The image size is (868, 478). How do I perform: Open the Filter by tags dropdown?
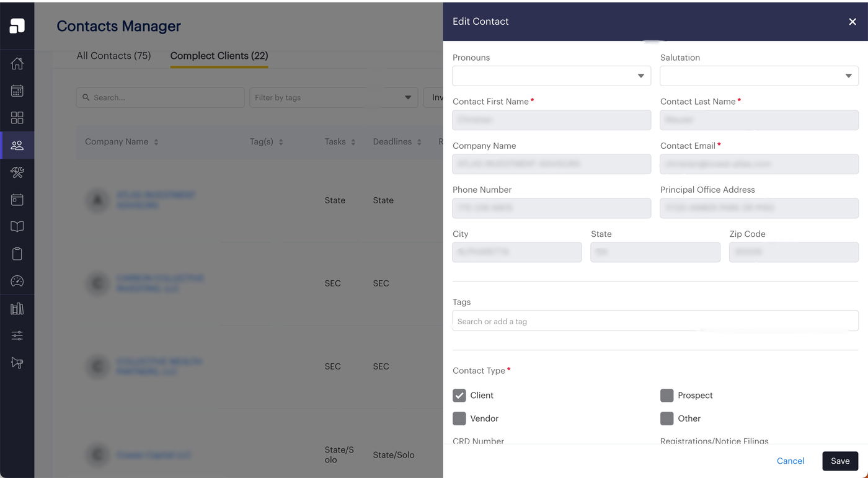click(334, 97)
